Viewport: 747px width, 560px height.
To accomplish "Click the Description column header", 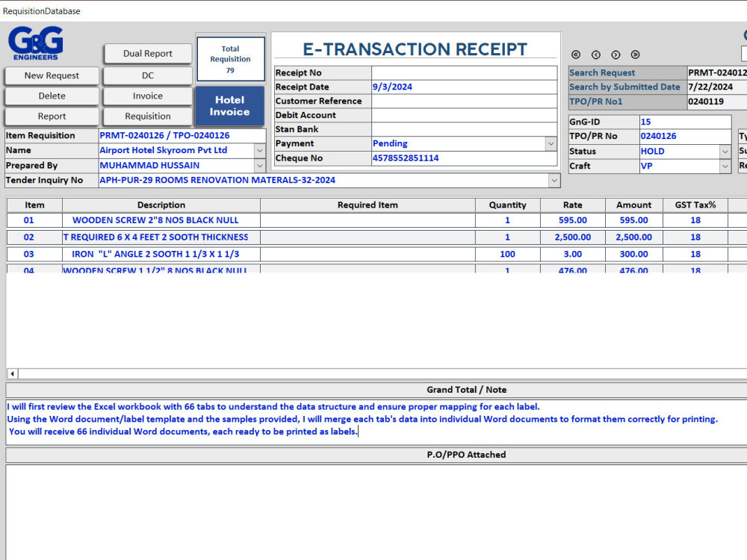I will (161, 205).
